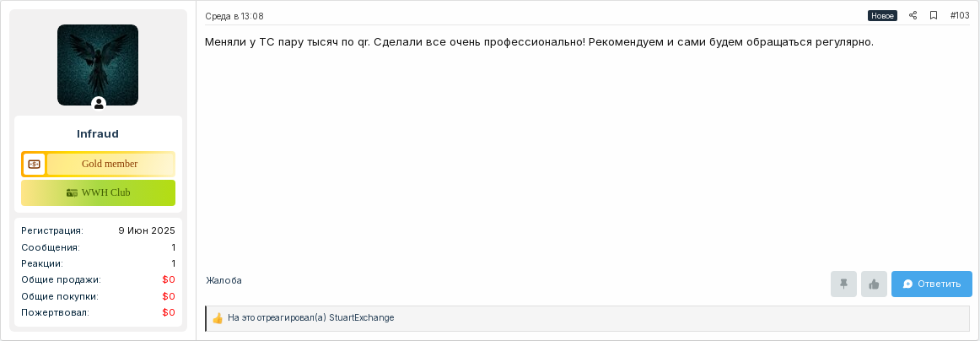Bookmark this post using the bookmark icon
Image resolution: width=980 pixels, height=341 pixels.
(933, 16)
